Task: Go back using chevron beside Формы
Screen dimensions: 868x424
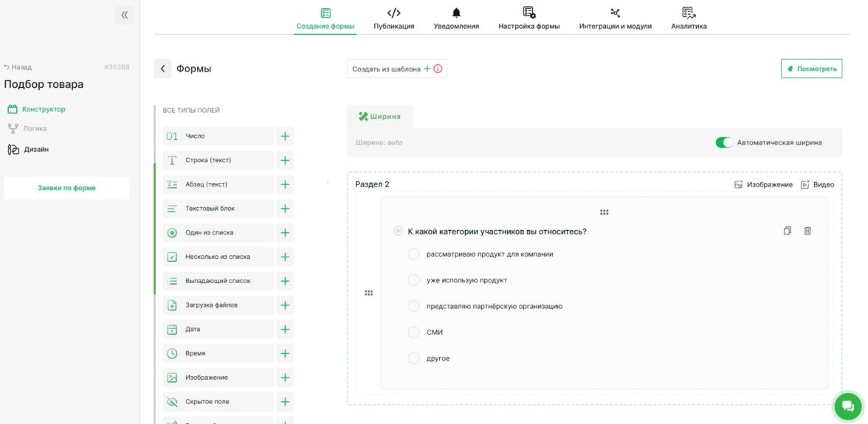Action: pos(162,69)
